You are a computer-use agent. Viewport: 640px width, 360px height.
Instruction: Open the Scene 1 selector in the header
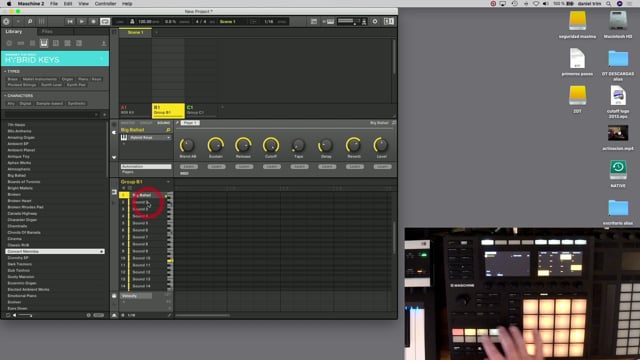(x=228, y=21)
